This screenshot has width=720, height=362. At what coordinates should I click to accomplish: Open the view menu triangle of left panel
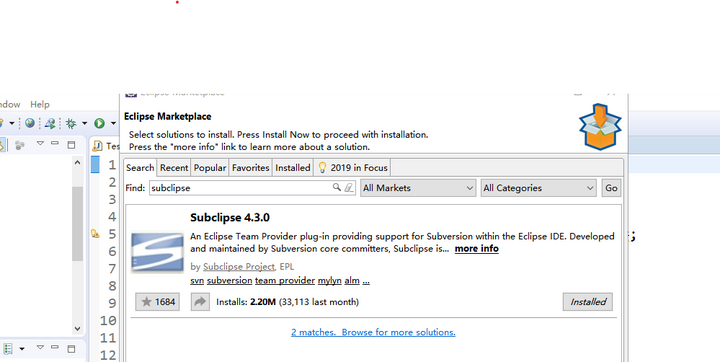coord(40,144)
